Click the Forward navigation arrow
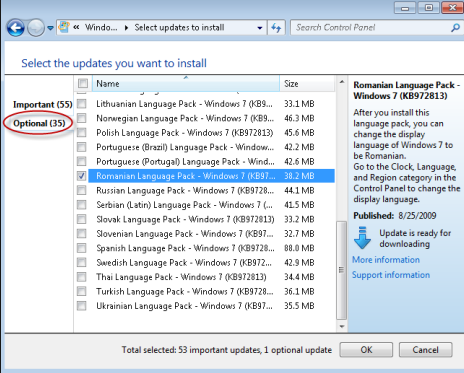The image size is (464, 373). [x=36, y=28]
